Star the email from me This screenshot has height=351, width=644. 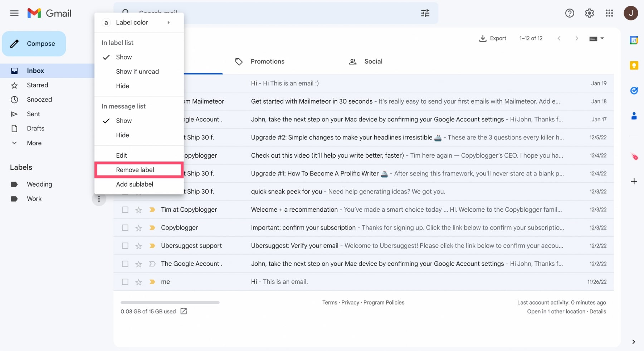click(138, 282)
